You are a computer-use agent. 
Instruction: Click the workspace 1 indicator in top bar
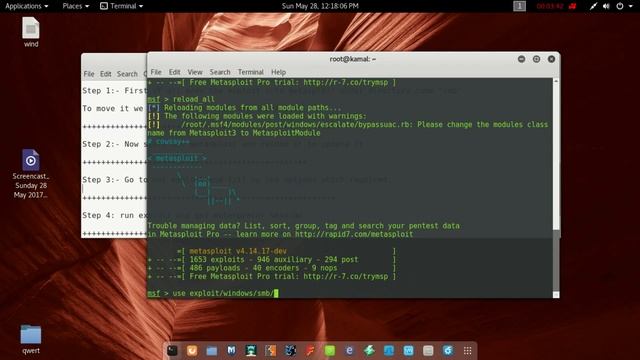click(x=519, y=6)
